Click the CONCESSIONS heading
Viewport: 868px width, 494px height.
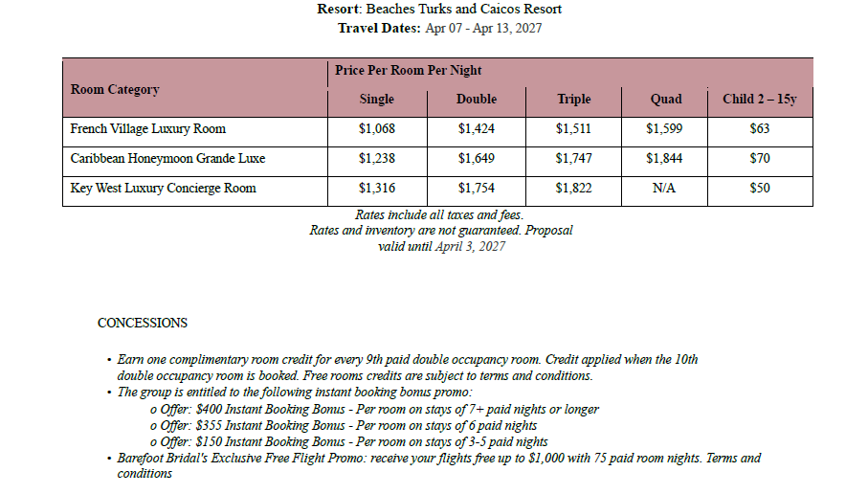click(143, 323)
